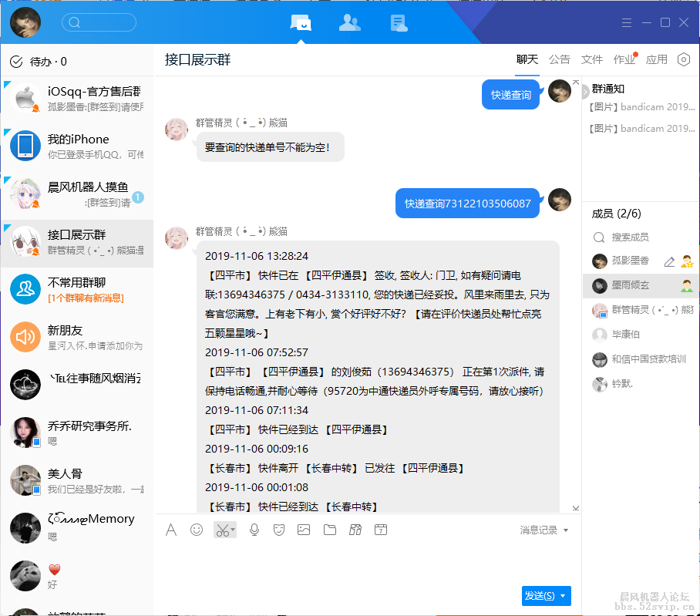Switch to the 公告 tab

point(559,59)
